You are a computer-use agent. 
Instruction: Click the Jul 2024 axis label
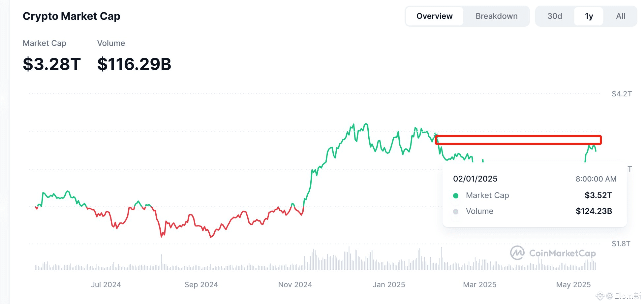tap(106, 284)
